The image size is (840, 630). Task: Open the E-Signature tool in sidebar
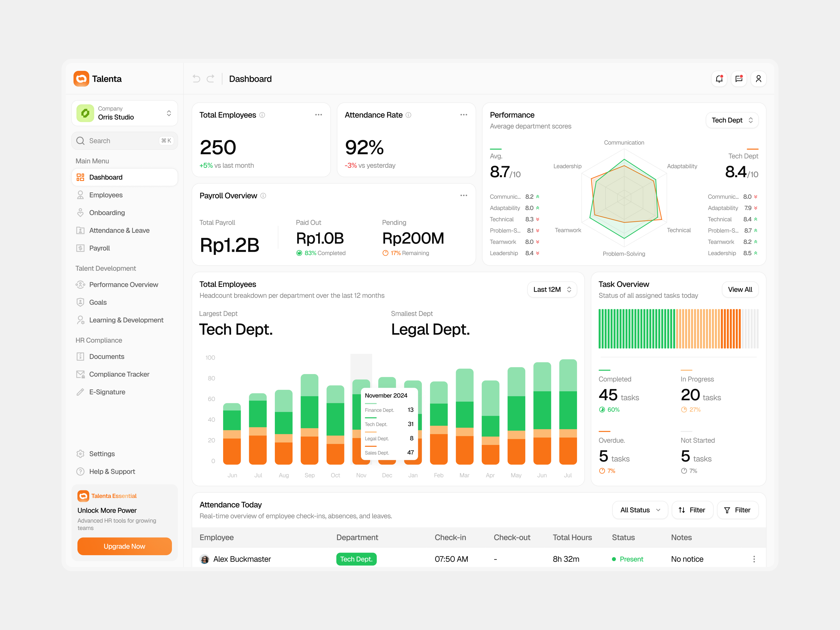click(107, 392)
